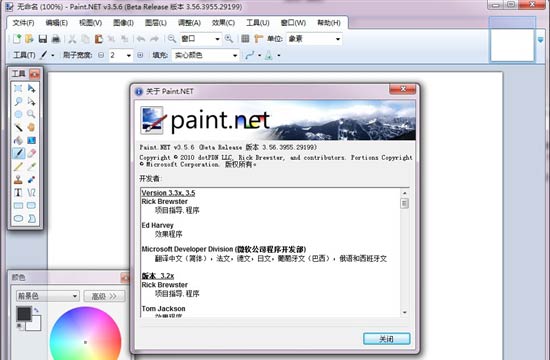Select the Paint Bucket tool

click(x=18, y=140)
